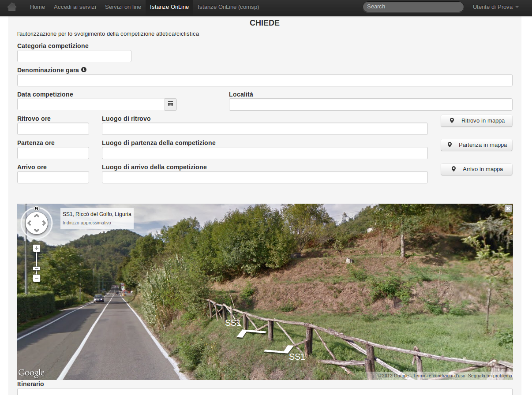This screenshot has width=532, height=395.
Task: Open the Servizi on line menu
Action: (x=123, y=7)
